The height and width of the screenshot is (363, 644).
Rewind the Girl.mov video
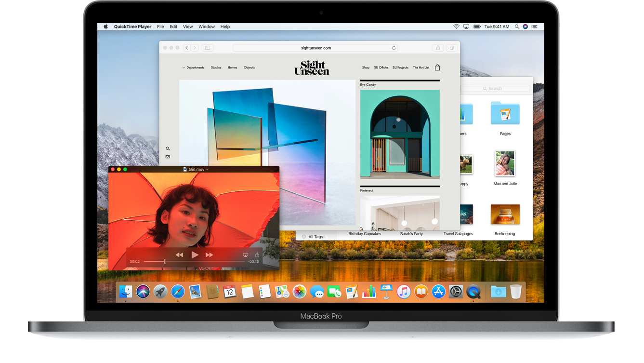[179, 255]
